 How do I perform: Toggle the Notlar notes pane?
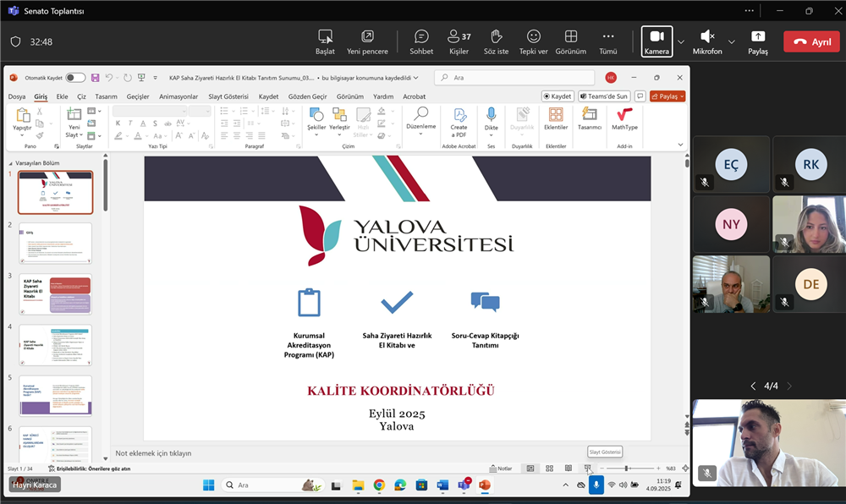501,468
